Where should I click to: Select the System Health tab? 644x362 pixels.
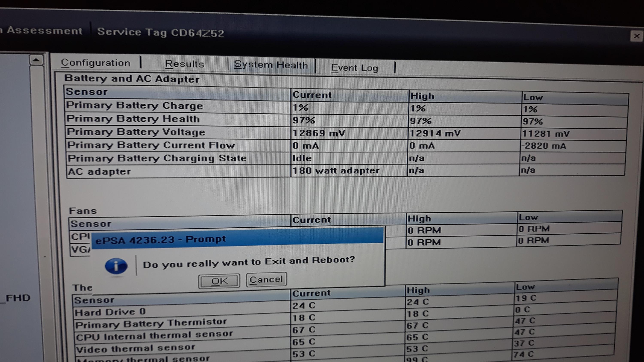pos(271,65)
